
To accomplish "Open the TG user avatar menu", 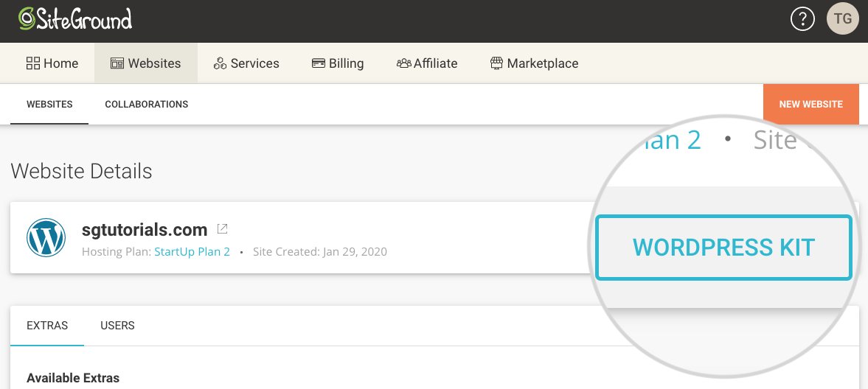I will pyautogui.click(x=842, y=19).
